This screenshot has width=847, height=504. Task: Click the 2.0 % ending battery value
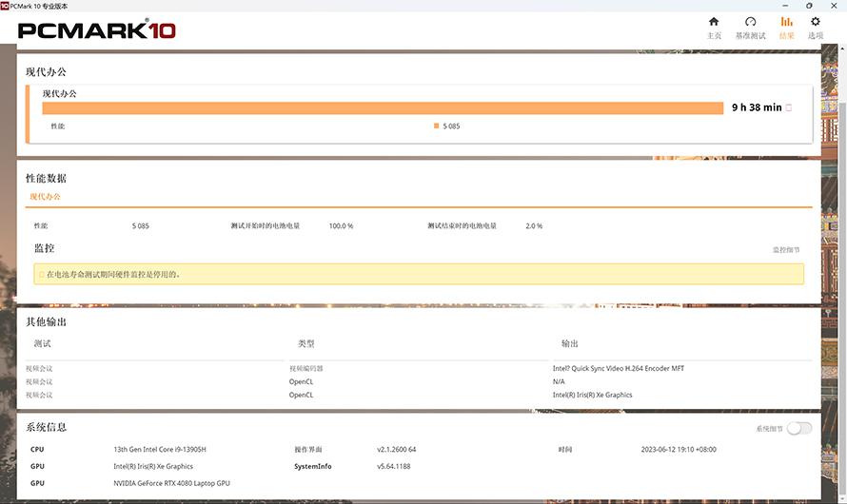pos(534,225)
